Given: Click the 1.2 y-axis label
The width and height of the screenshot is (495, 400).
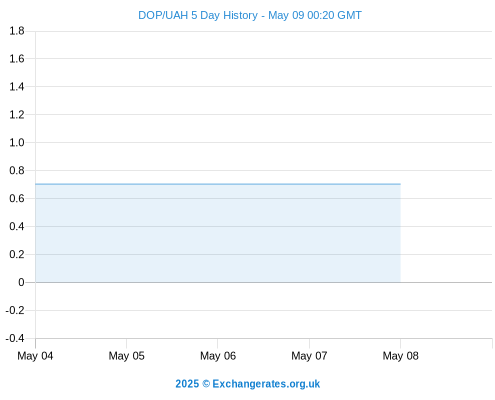Looking at the screenshot, I should point(17,115).
